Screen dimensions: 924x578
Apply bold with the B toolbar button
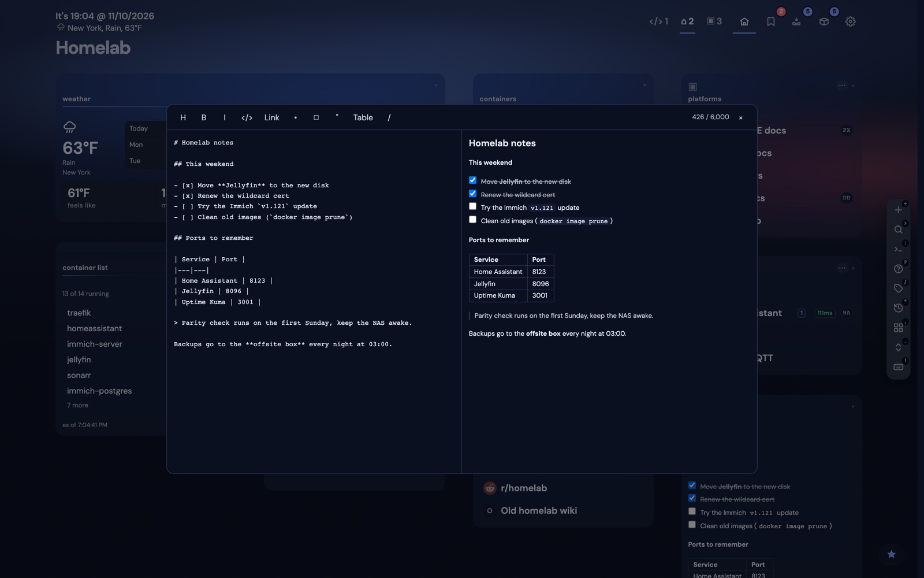[x=204, y=117]
